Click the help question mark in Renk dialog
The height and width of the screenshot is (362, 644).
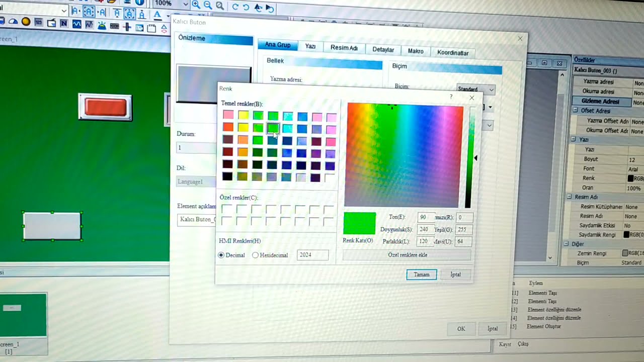451,97
